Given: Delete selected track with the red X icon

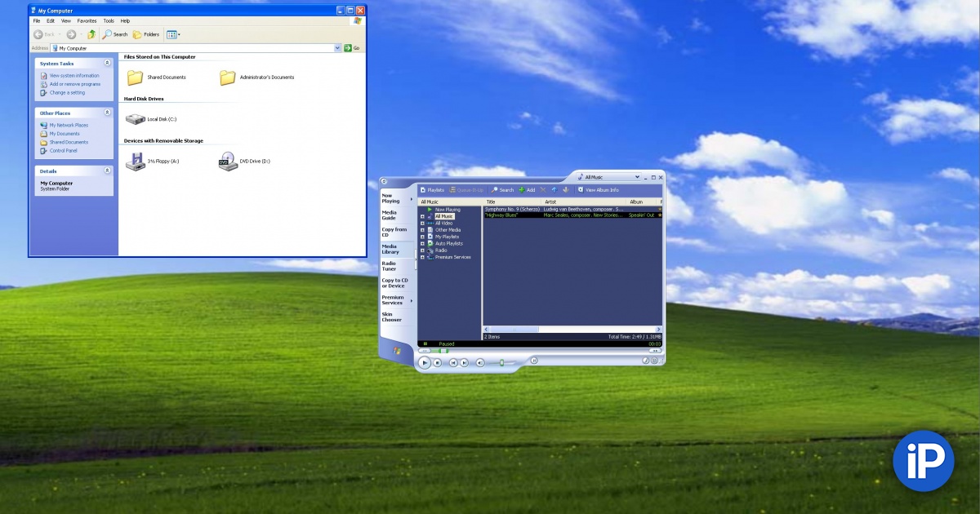Looking at the screenshot, I should [542, 190].
